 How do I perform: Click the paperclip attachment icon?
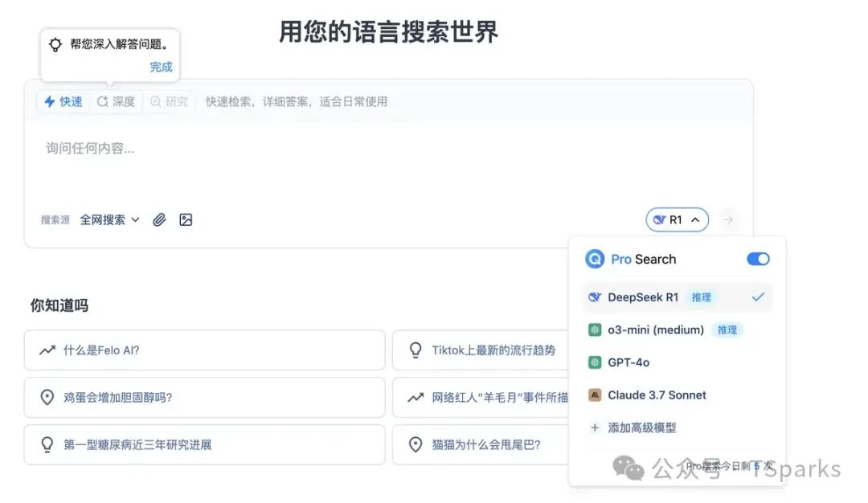pos(159,220)
